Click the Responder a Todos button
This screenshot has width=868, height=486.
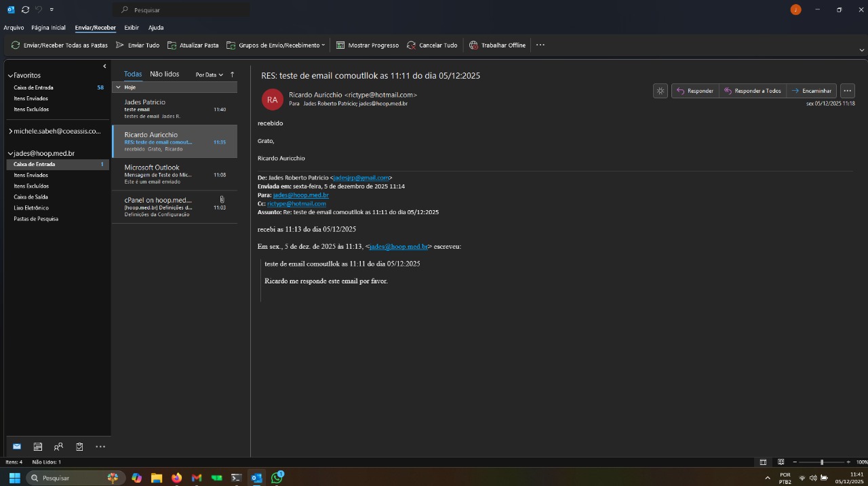752,91
